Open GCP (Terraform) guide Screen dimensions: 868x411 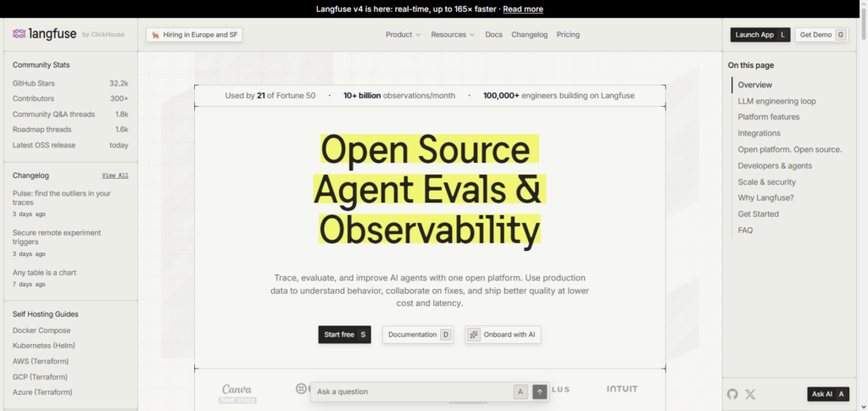click(x=40, y=377)
